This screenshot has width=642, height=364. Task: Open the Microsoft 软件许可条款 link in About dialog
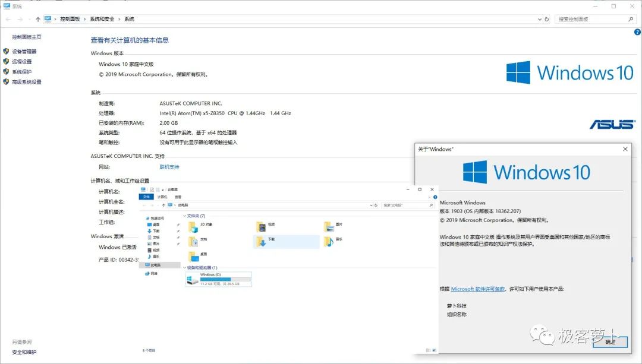(478, 289)
